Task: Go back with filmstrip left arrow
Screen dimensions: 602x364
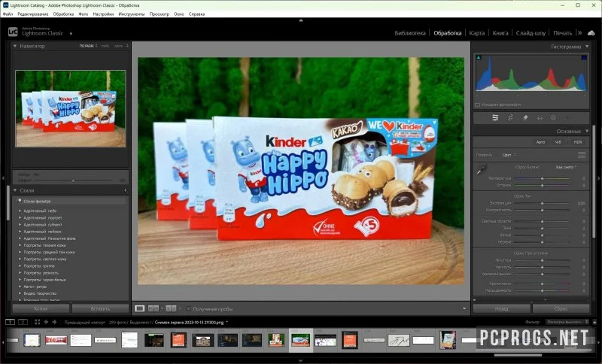Action: pos(46,322)
